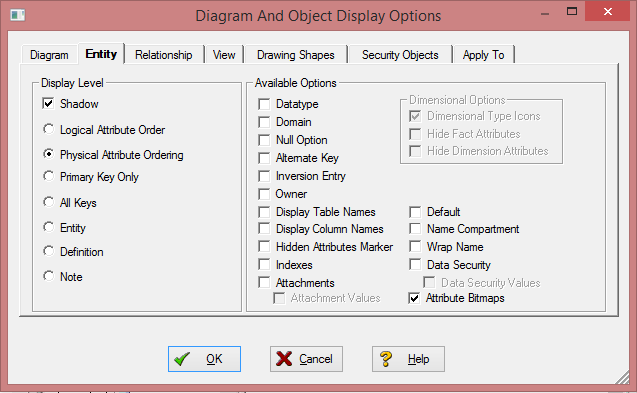Enable the Datatype checkbox
The width and height of the screenshot is (637, 393).
264,104
